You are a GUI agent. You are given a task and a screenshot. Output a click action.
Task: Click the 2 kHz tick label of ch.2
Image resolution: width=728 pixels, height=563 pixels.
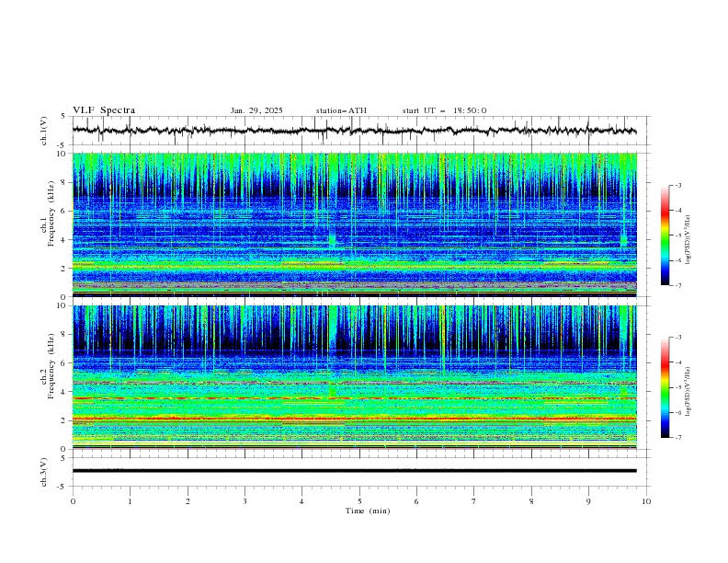[x=63, y=420]
